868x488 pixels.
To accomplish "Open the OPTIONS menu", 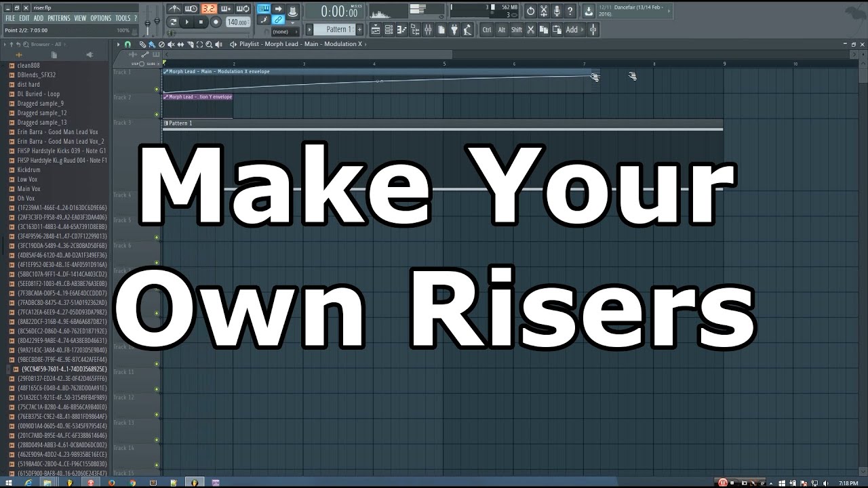I will click(x=100, y=18).
